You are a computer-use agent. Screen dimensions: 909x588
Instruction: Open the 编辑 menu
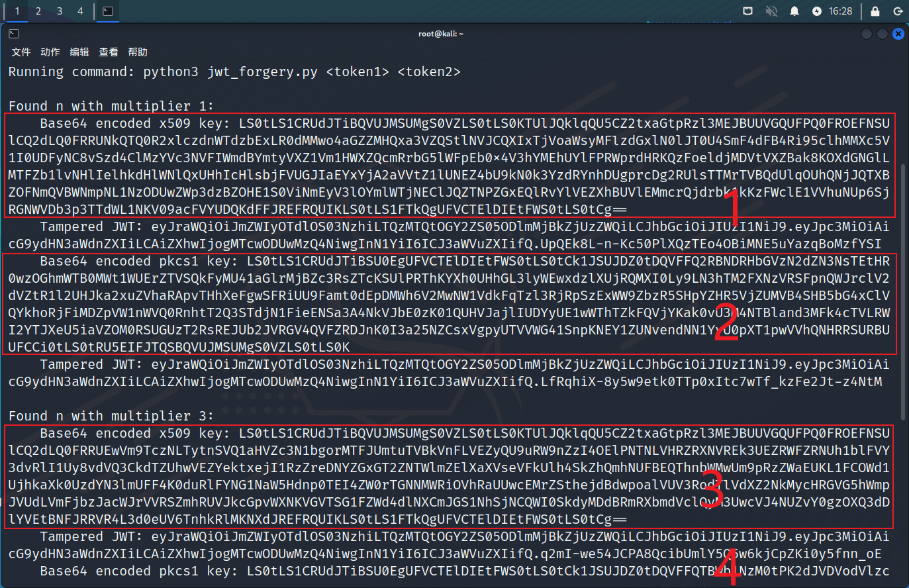[79, 52]
